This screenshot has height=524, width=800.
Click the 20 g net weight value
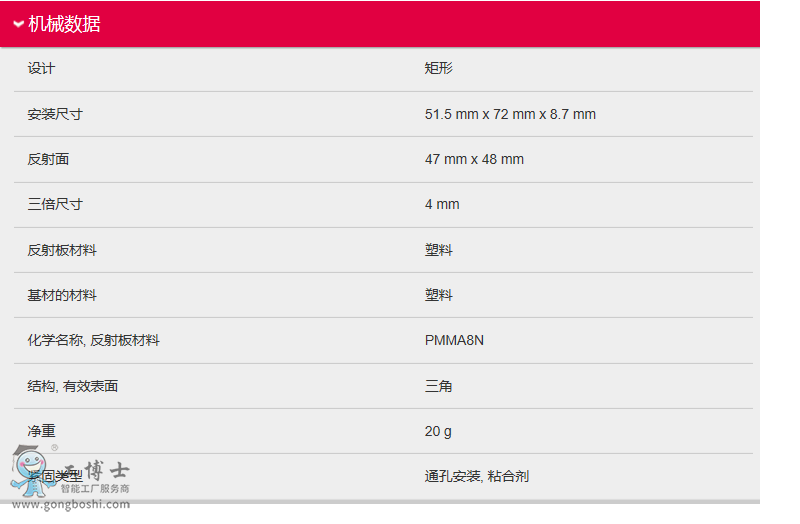point(438,431)
